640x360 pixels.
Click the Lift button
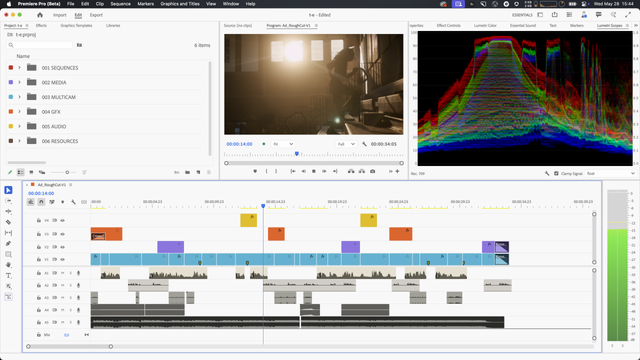pyautogui.click(x=351, y=171)
